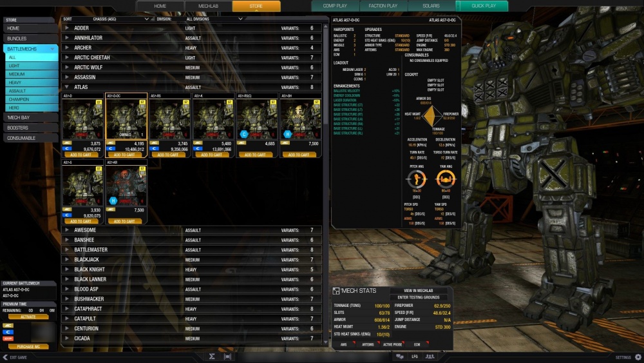Open the Comp Play tab
Image resolution: width=644 pixels, height=363 pixels.
pyautogui.click(x=335, y=6)
